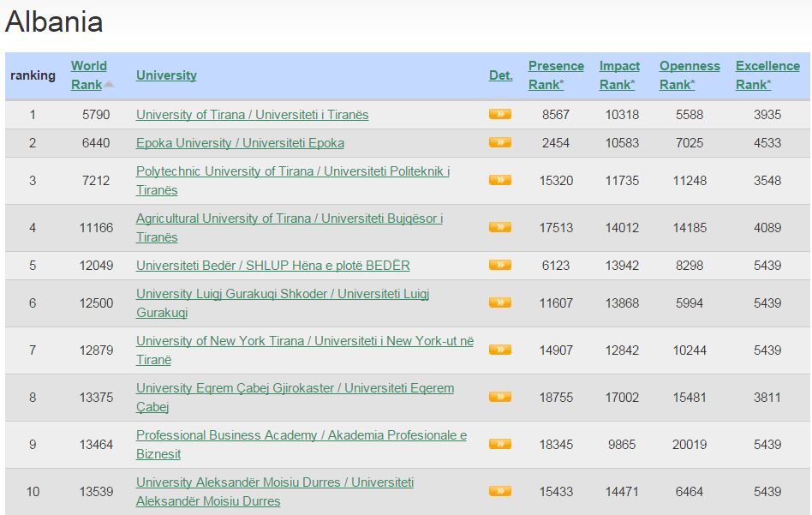Open details icon for University Eqrem Çabej
This screenshot has height=515, width=812.
click(499, 397)
